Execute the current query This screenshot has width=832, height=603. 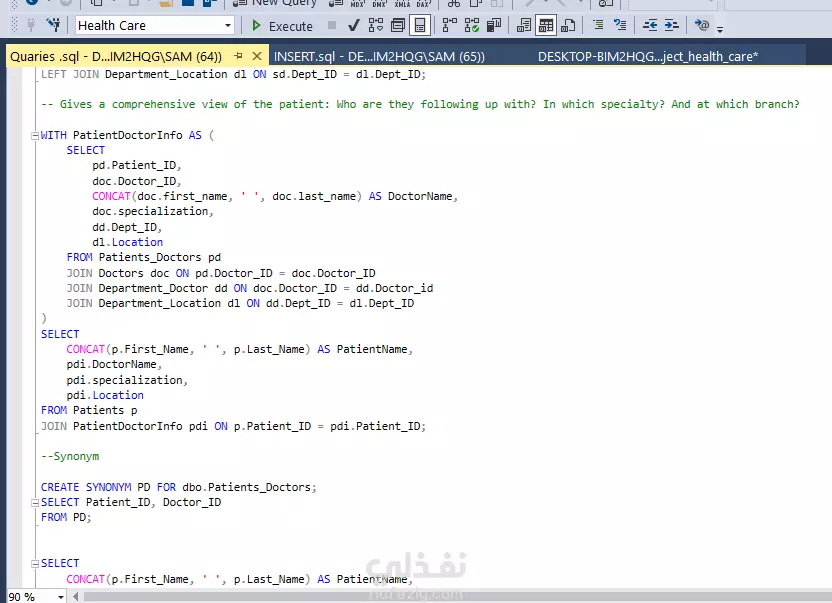(x=282, y=25)
